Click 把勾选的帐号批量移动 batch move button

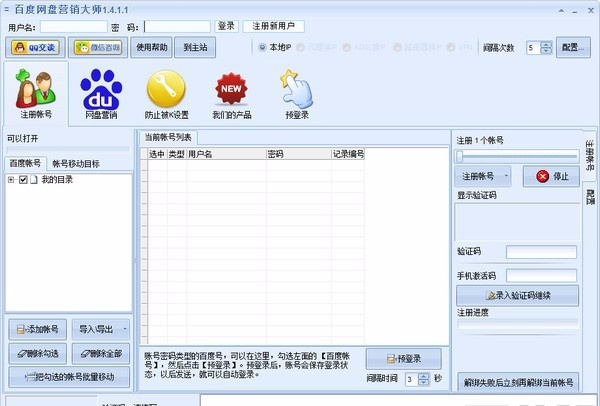point(69,377)
